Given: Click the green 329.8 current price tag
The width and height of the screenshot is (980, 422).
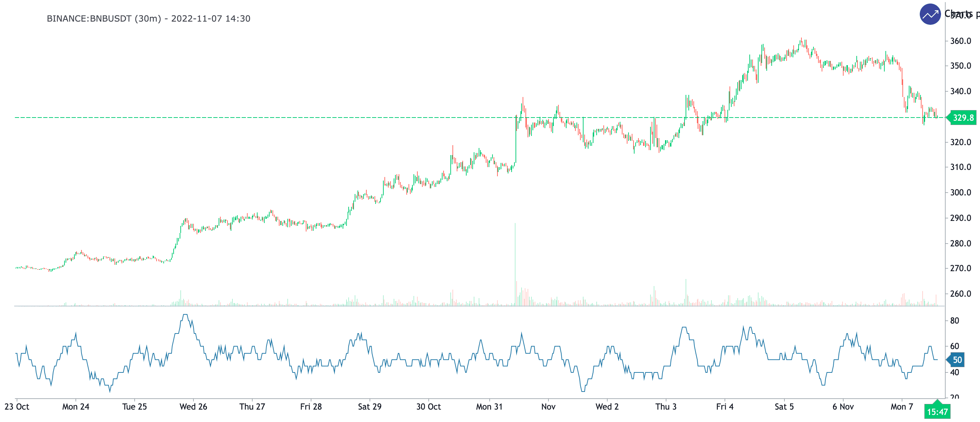Looking at the screenshot, I should coord(963,118).
